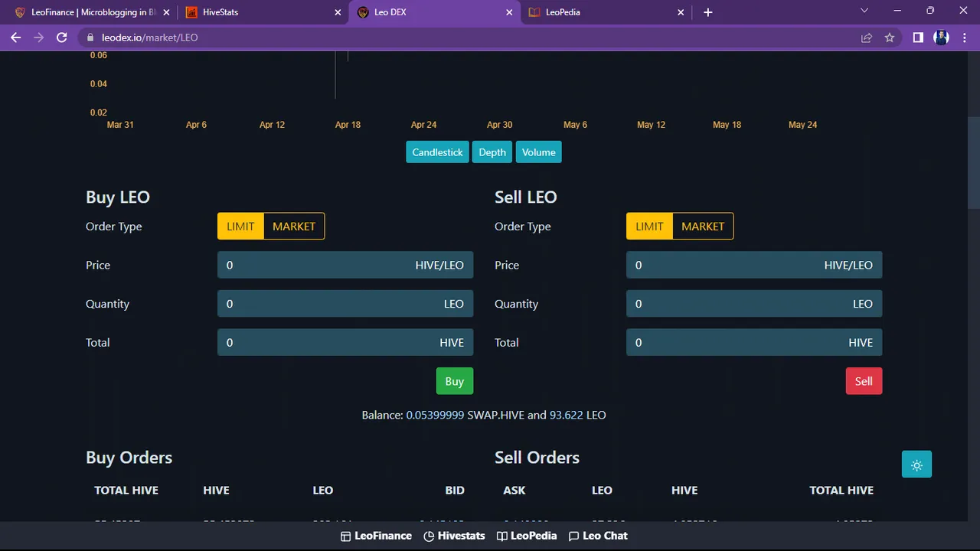Click the page vertical scrollbar thumb
The width and height of the screenshot is (980, 551).
[x=974, y=162]
